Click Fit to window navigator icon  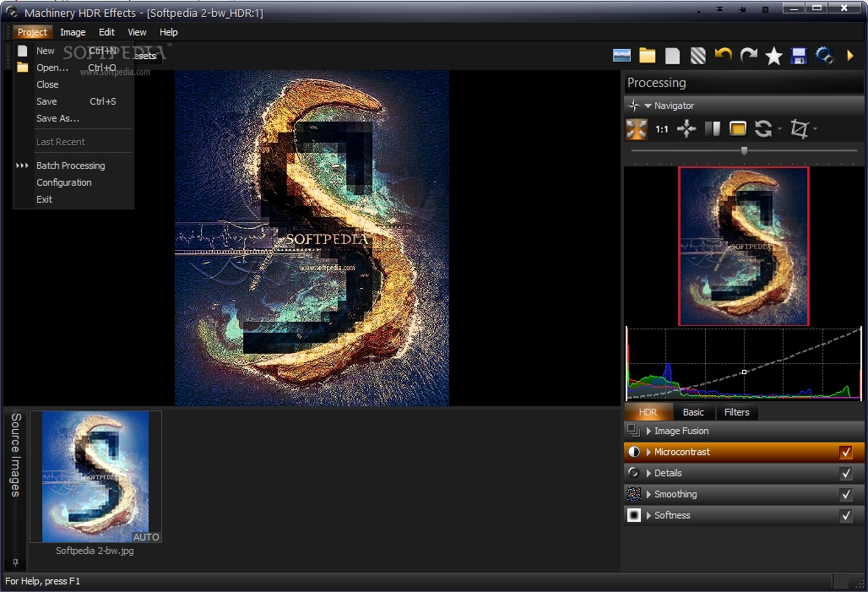[636, 129]
